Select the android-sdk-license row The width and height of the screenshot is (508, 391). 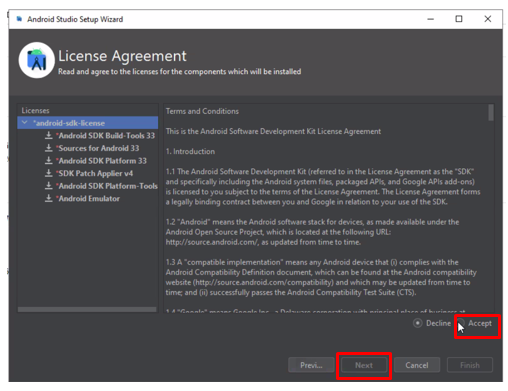coord(88,123)
